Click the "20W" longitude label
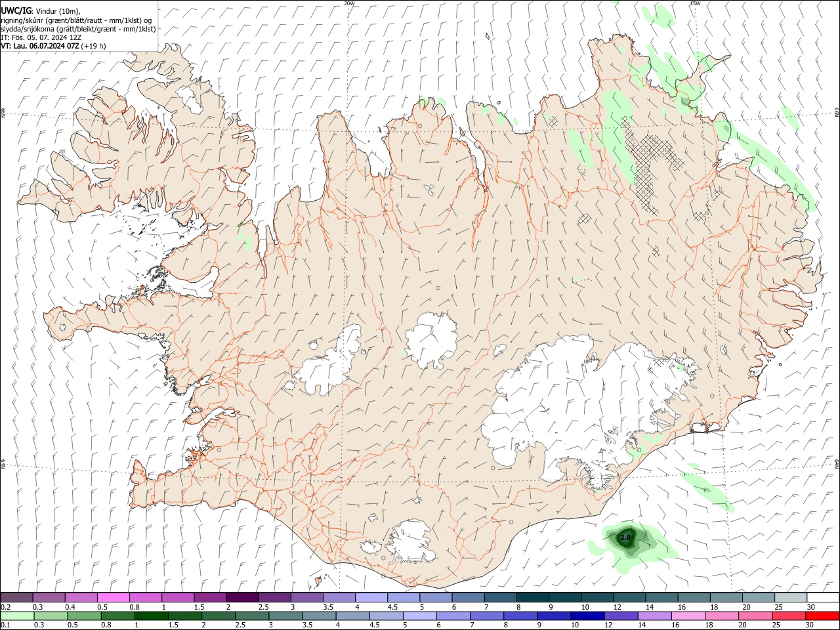Viewport: 840px width, 630px height. [x=349, y=3]
